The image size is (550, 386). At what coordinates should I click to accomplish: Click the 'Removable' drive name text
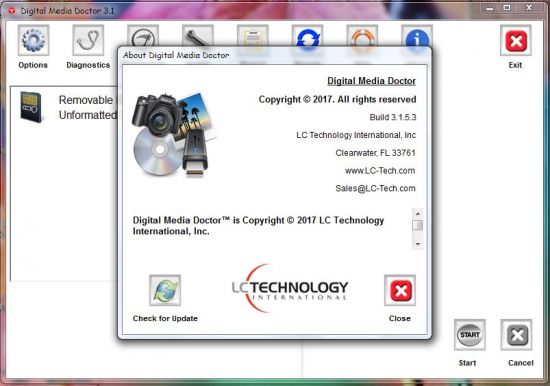(x=86, y=100)
